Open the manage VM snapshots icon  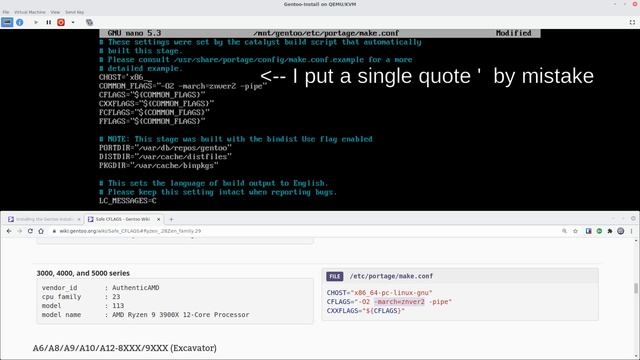coord(89,22)
